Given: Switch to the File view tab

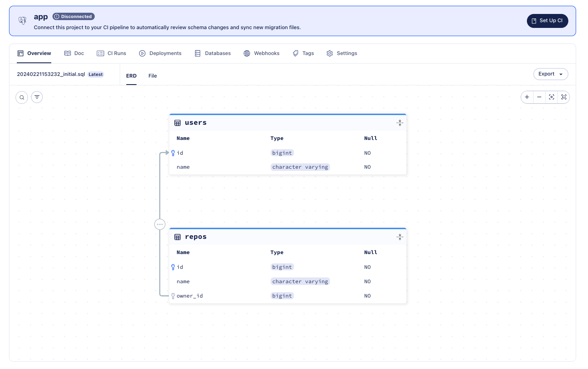Looking at the screenshot, I should pyautogui.click(x=152, y=76).
